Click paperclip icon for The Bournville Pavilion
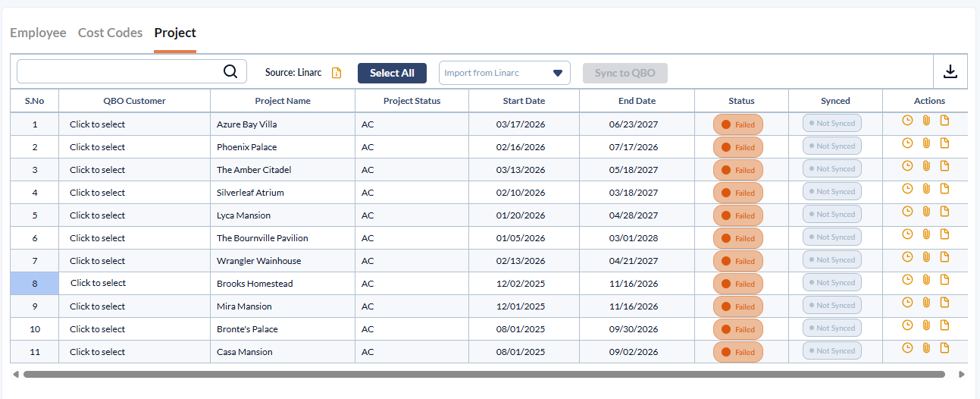This screenshot has height=399, width=980. 926,234
